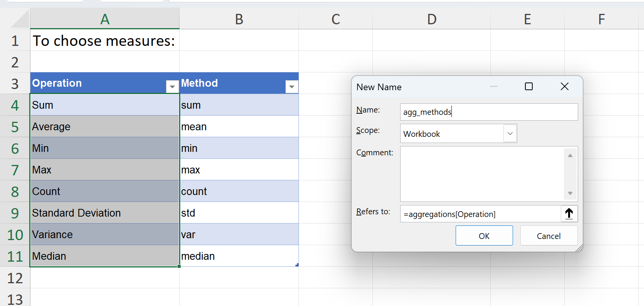Select row 12 header
Viewport: 644px width, 306px height.
click(15, 278)
